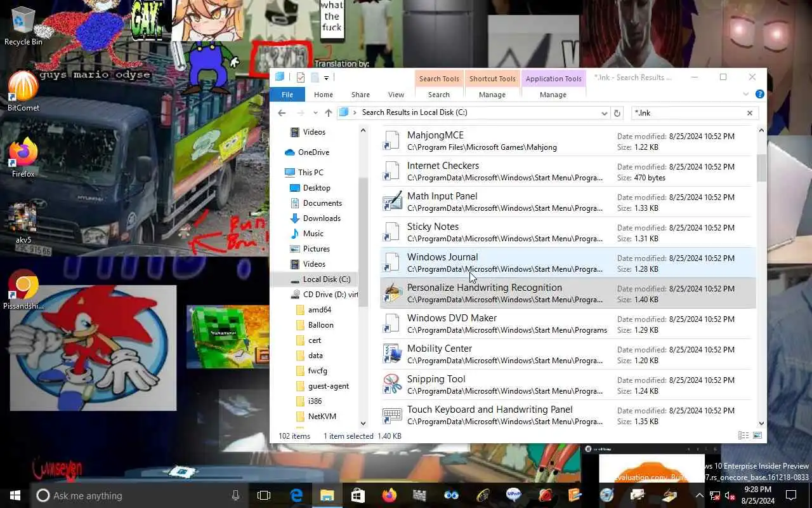Open the Action Center notifications icon
This screenshot has height=508, width=812.
pyautogui.click(x=791, y=495)
